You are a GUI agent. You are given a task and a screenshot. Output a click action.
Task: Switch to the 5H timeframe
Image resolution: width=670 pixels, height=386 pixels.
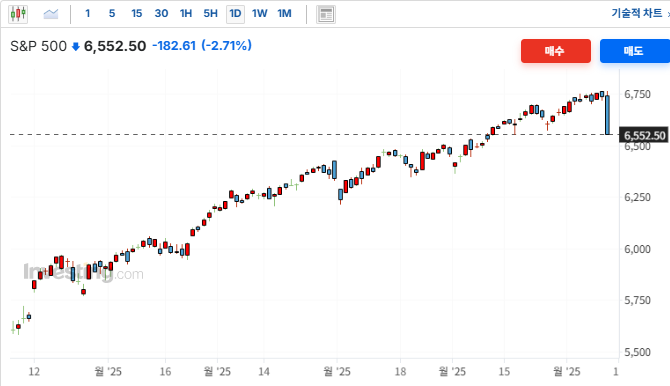[210, 14]
